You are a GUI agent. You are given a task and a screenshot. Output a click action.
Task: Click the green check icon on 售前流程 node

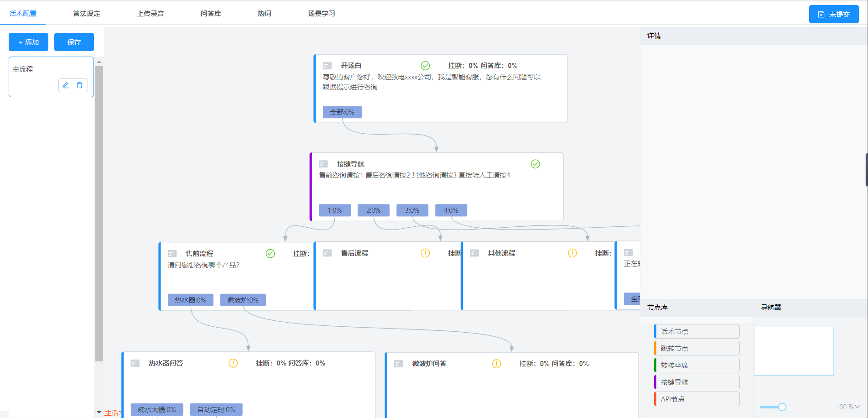click(x=270, y=254)
